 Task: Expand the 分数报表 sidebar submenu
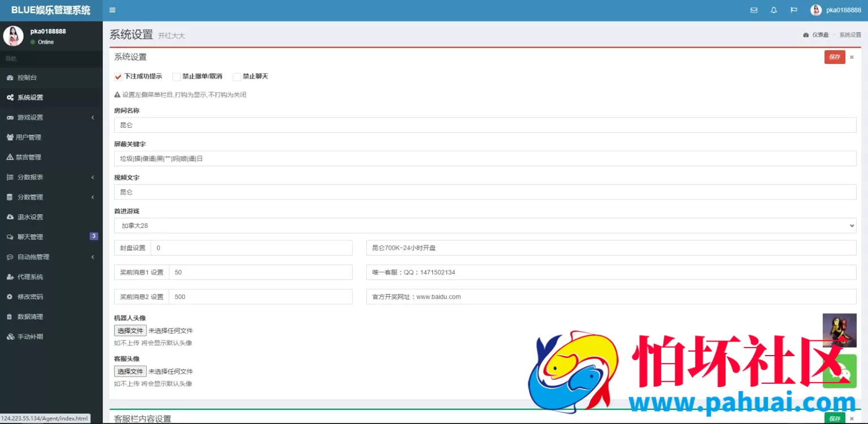(x=51, y=178)
